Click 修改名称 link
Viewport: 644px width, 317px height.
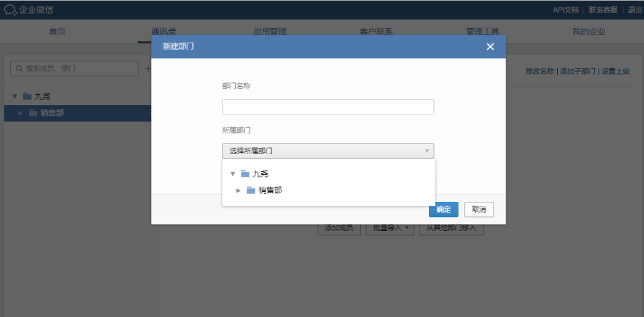click(540, 72)
